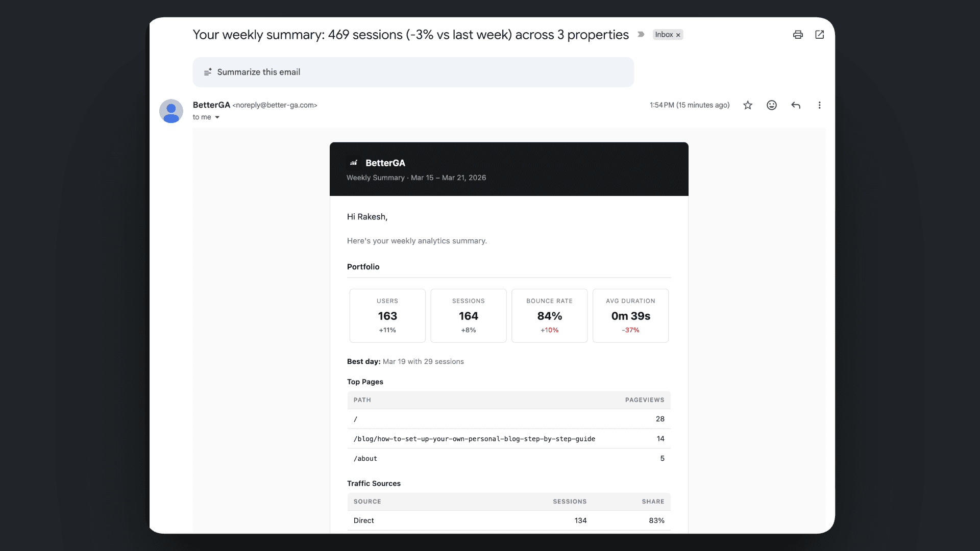Click the PATH column header
Viewport: 980px width, 551px height.
click(362, 400)
